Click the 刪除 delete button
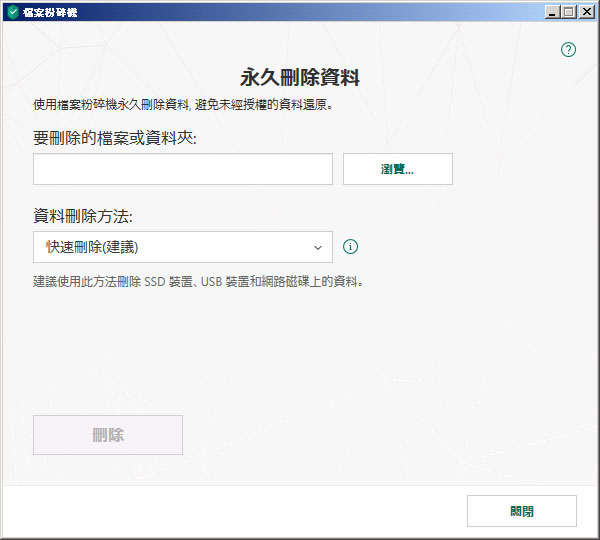The width and height of the screenshot is (600, 540). click(x=108, y=435)
